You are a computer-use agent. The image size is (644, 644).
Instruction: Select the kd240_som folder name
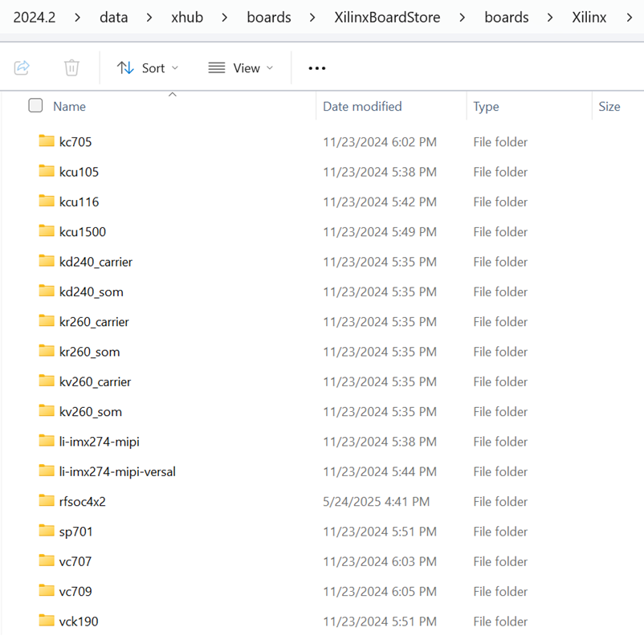pos(92,291)
